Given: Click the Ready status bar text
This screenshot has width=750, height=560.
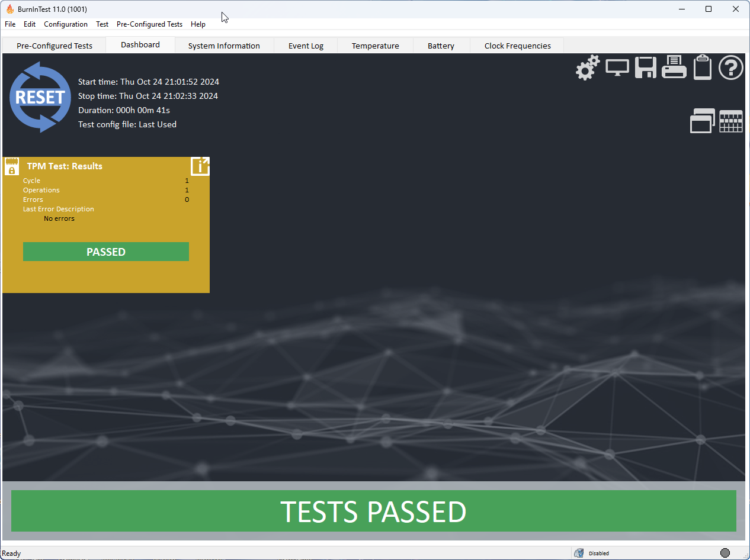Looking at the screenshot, I should click(12, 553).
